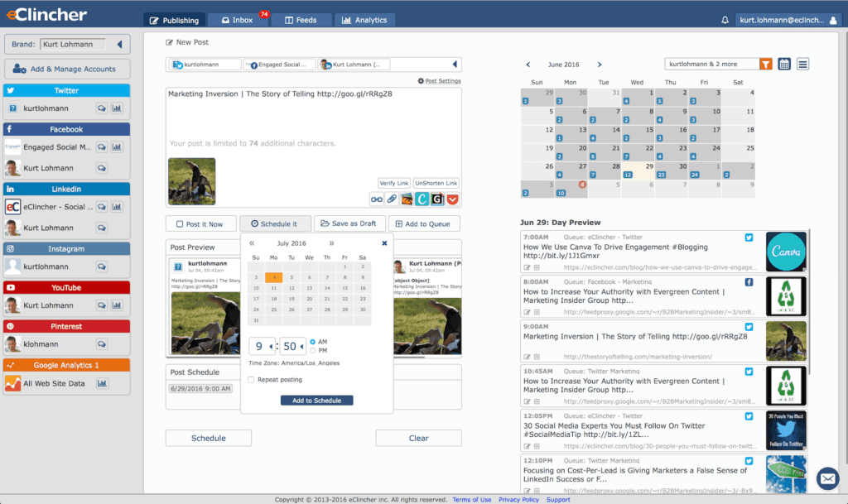Screen dimensions: 848x504
Task: Open the Giphy G icon in composer
Action: point(437,199)
